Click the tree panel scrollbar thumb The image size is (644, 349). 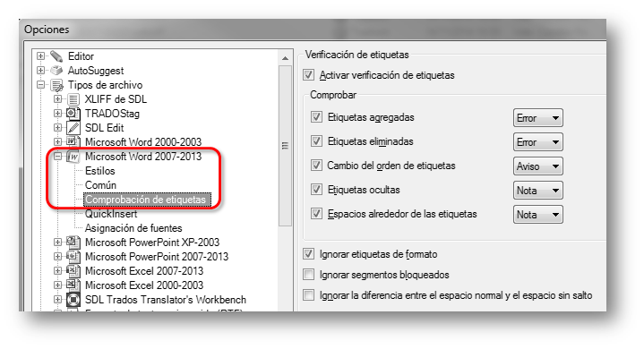(285, 146)
